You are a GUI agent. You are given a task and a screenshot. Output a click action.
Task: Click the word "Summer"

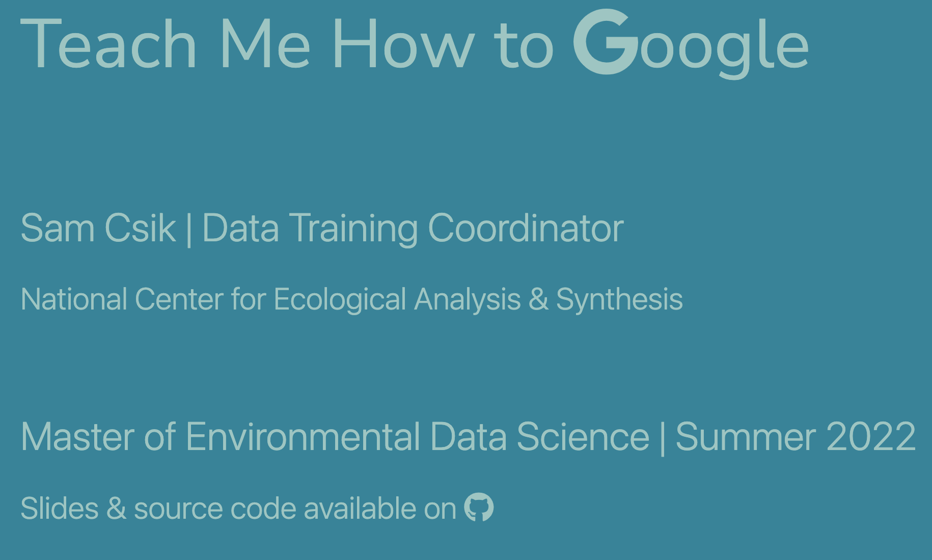click(x=746, y=437)
